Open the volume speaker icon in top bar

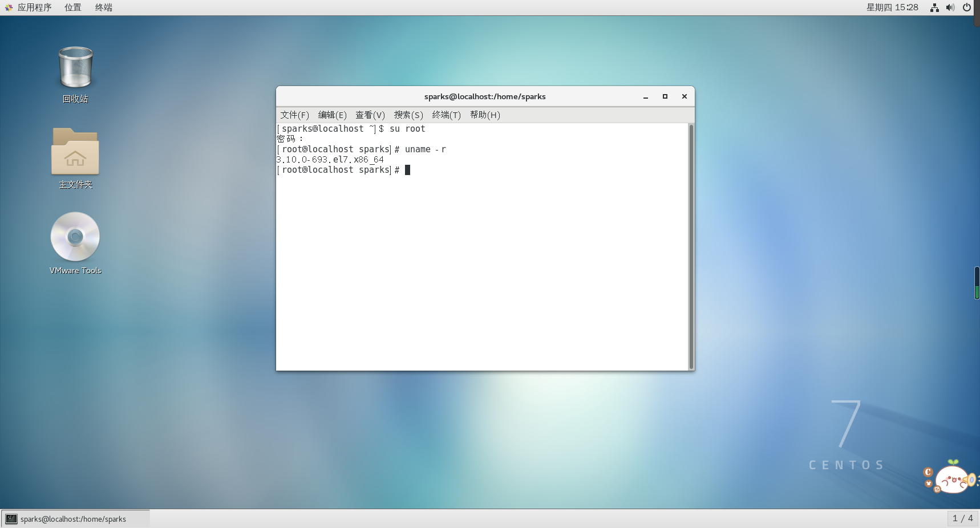(950, 7)
